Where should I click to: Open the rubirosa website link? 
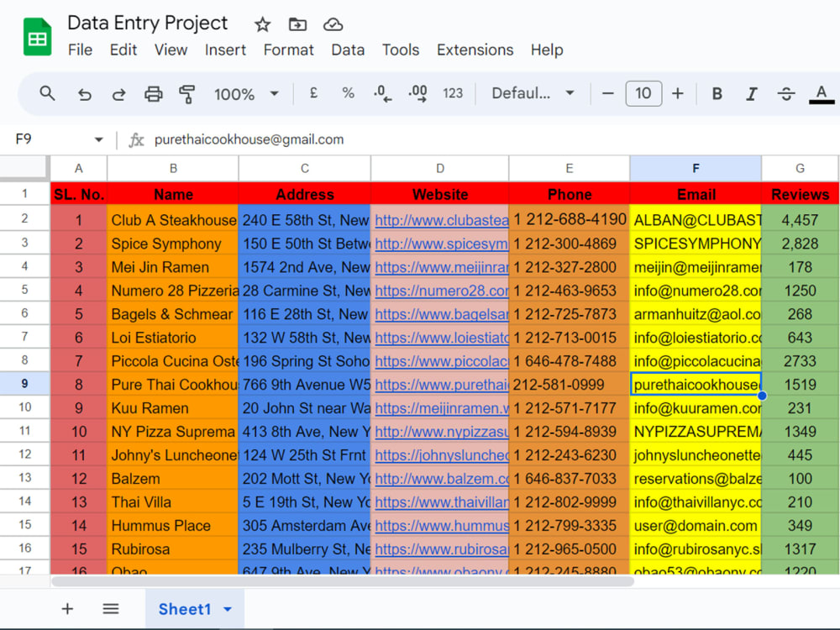tap(442, 549)
